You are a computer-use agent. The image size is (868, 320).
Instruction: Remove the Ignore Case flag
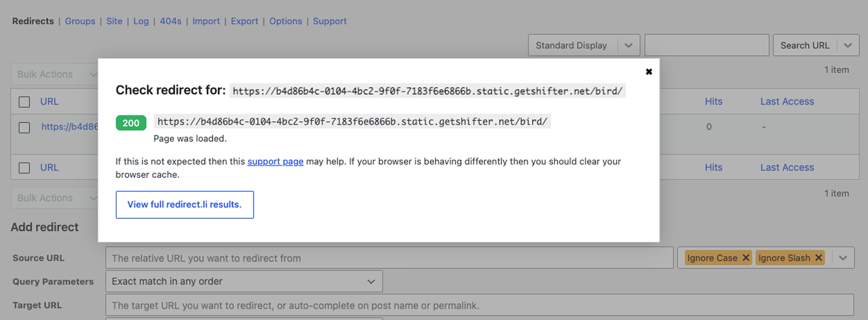tap(746, 258)
